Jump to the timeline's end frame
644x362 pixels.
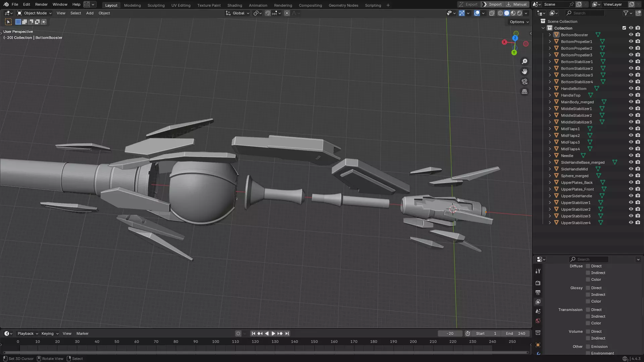tap(287, 333)
